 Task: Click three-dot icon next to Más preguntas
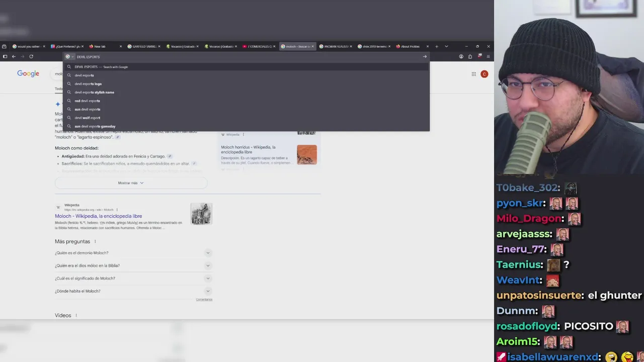click(x=95, y=241)
